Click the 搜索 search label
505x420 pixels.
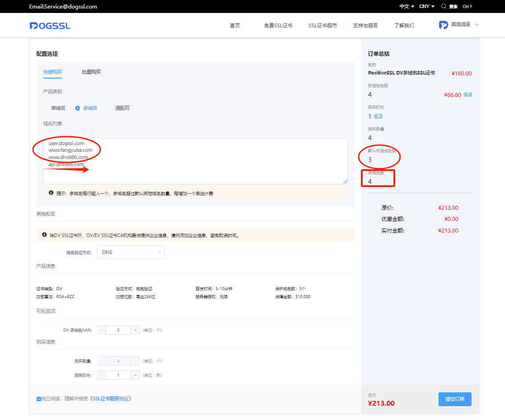point(453,6)
